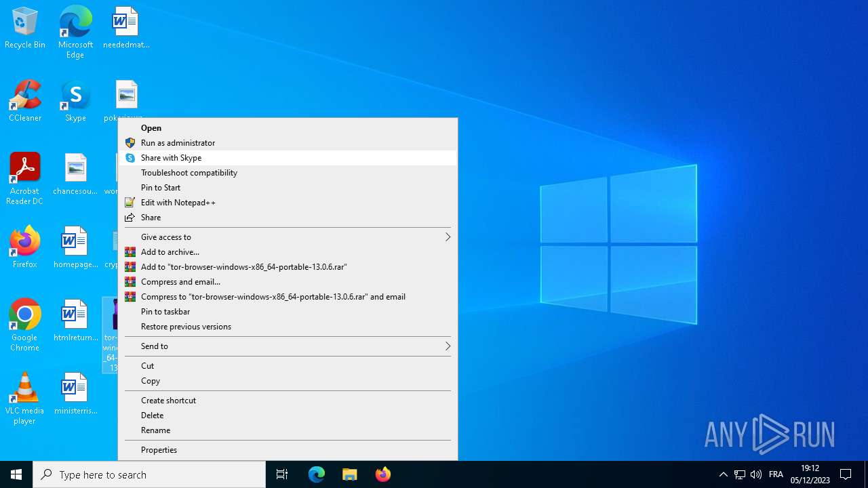Select the Microsoft Edge desktop shortcut
The image size is (868, 488).
click(x=75, y=32)
